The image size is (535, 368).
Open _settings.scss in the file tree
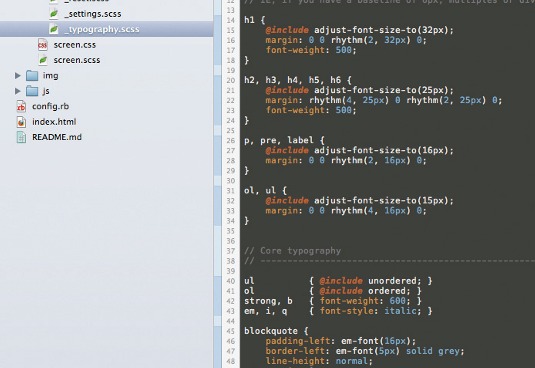click(93, 14)
